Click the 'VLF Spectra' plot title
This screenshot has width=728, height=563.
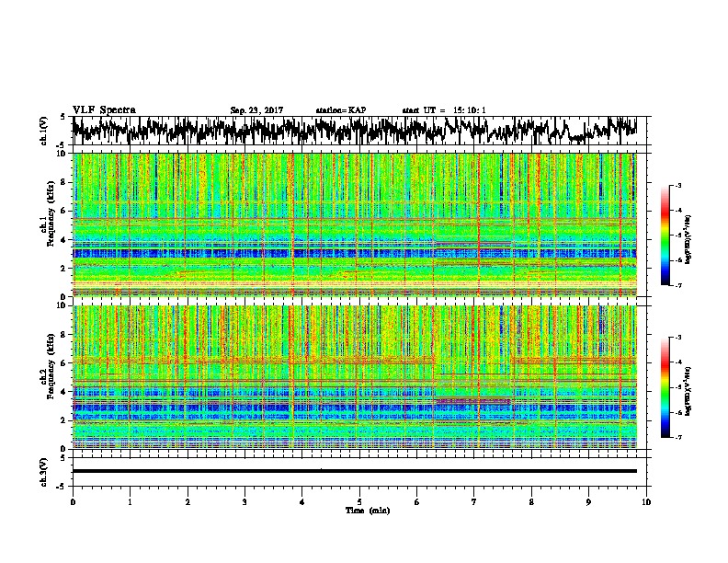point(104,110)
